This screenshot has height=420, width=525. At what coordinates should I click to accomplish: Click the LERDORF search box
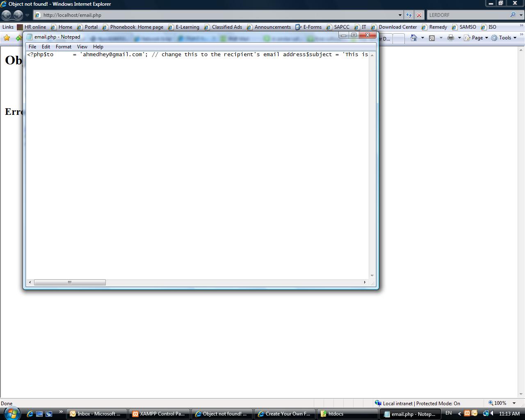(468, 15)
